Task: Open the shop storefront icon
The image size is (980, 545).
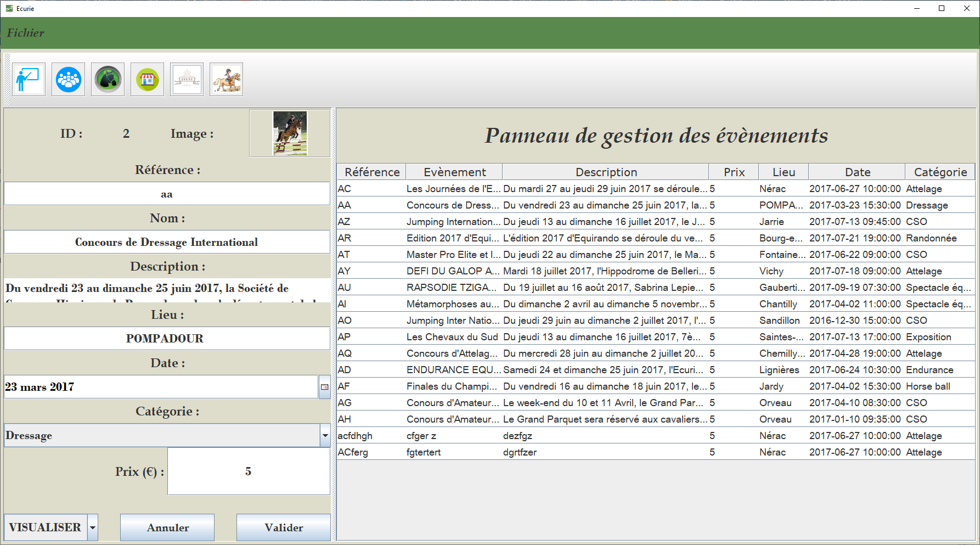Action: click(x=147, y=80)
